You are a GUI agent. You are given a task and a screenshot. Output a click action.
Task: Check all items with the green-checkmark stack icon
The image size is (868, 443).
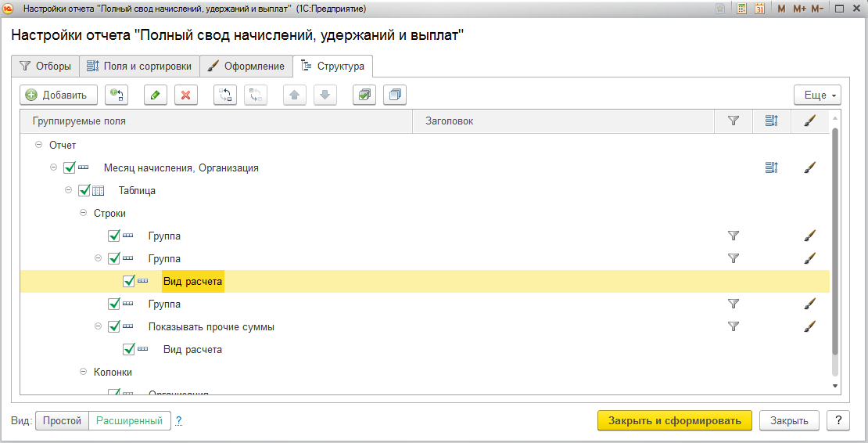click(x=364, y=95)
